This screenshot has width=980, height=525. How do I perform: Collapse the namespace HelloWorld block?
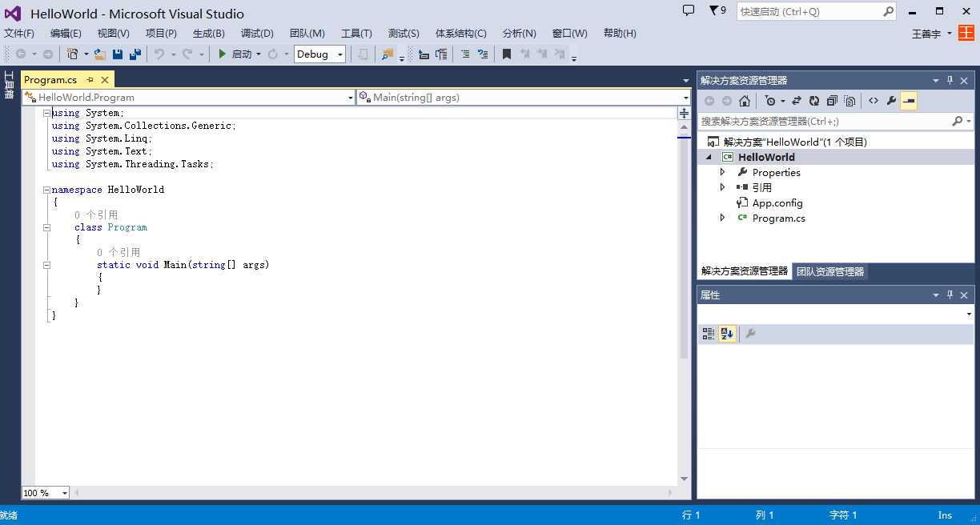point(46,190)
